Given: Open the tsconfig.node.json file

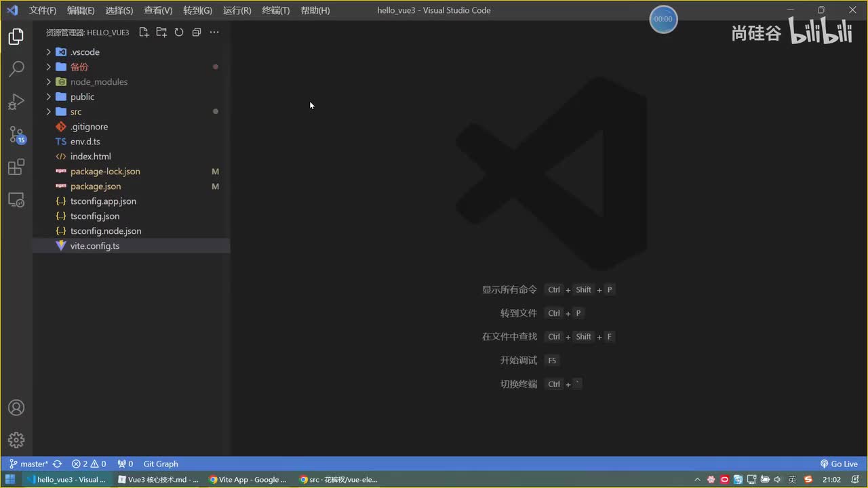Looking at the screenshot, I should click(132, 231).
